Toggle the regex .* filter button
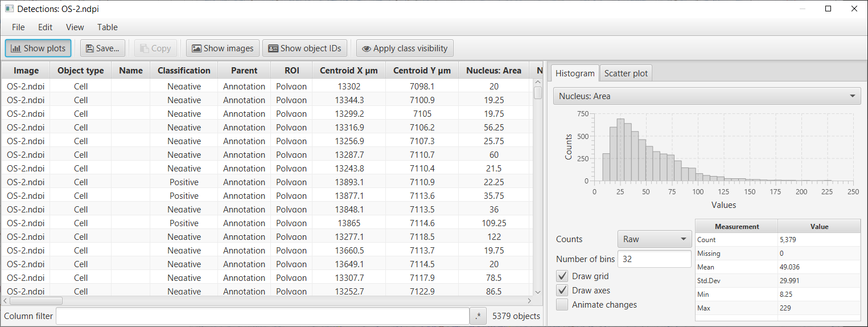Image resolution: width=868 pixels, height=327 pixels. click(479, 316)
